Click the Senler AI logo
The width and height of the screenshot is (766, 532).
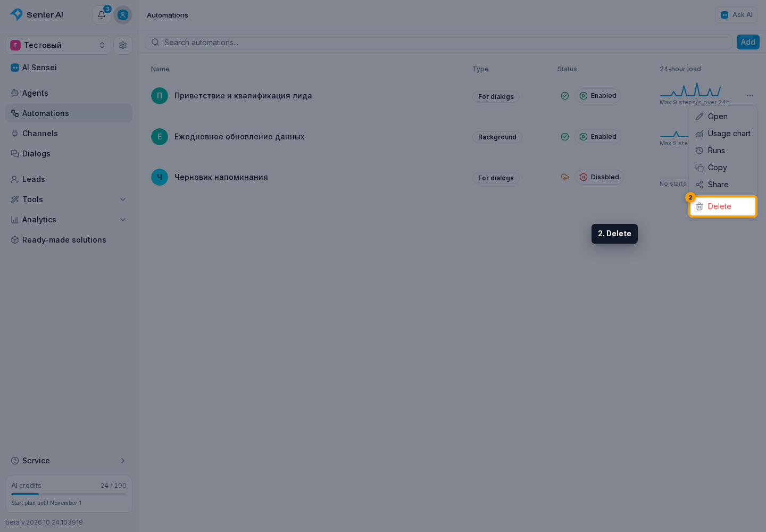coord(37,15)
